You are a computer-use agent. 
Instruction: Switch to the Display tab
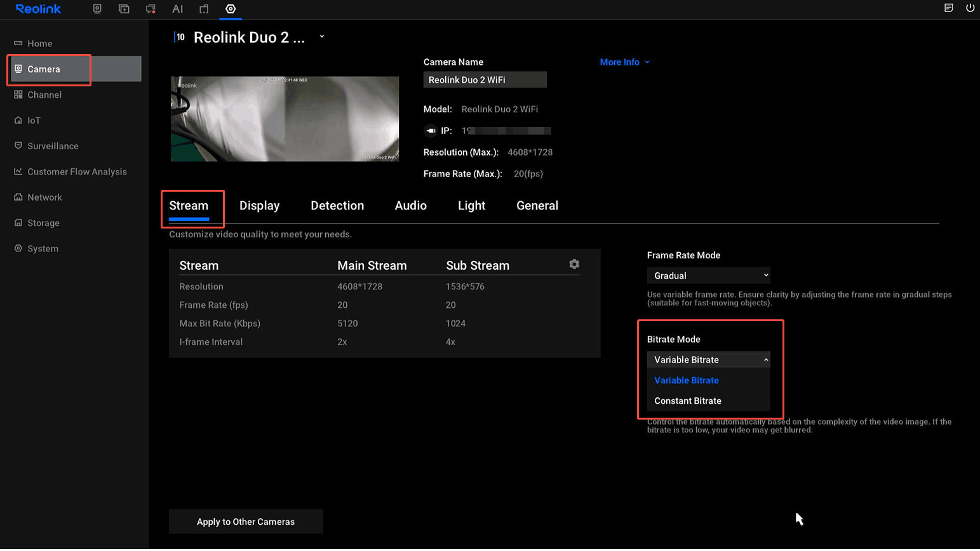click(x=259, y=206)
